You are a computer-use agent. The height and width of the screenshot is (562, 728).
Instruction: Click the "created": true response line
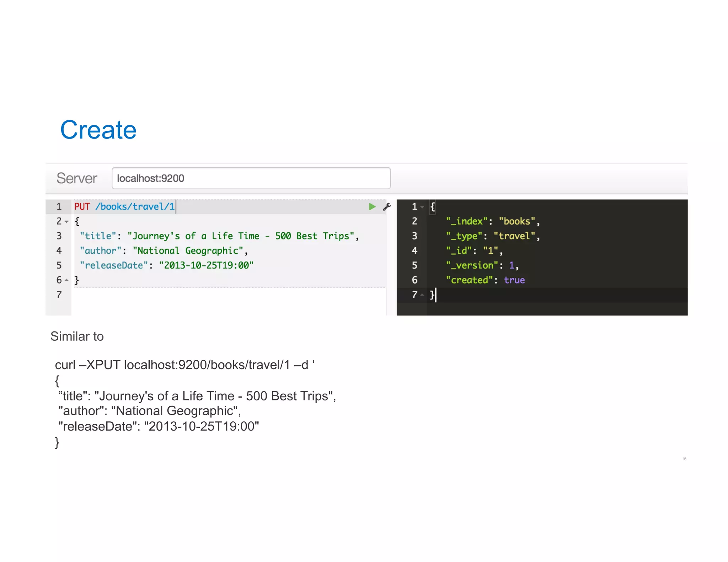pyautogui.click(x=485, y=280)
